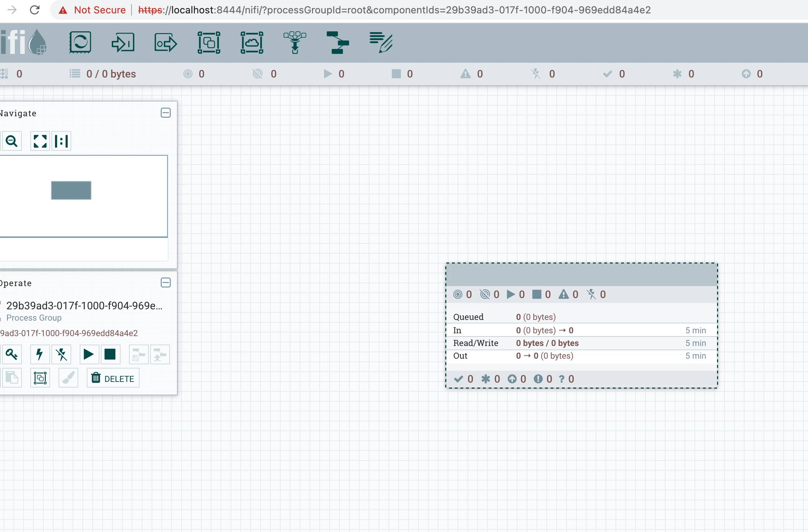
Task: Click the Disable crossed bolt icon
Action: 61,354
